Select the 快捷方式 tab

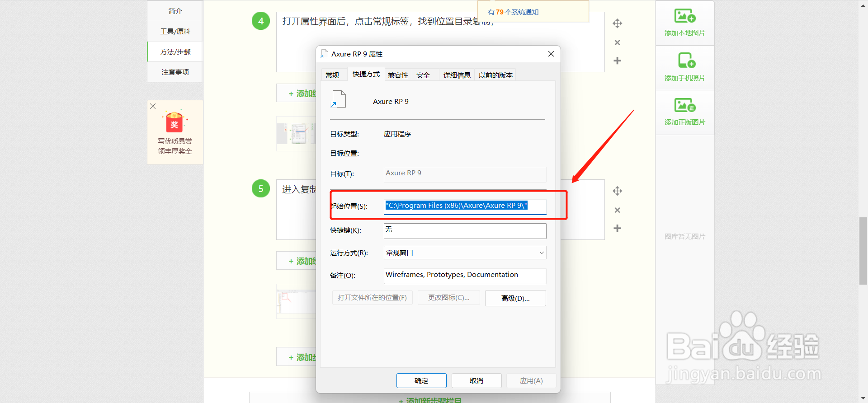(x=366, y=74)
